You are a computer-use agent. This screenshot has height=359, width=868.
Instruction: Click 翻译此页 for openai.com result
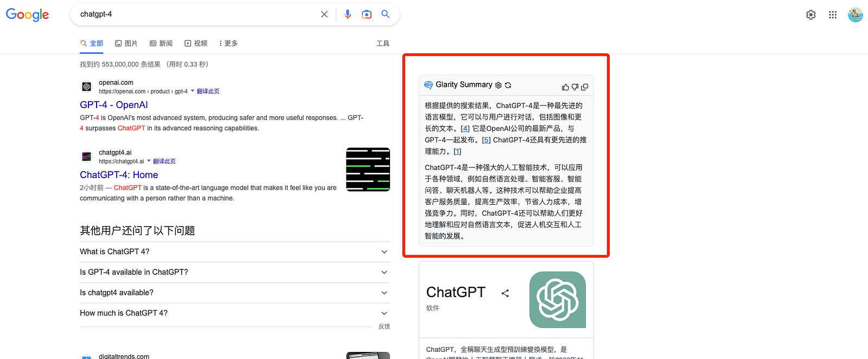click(208, 91)
